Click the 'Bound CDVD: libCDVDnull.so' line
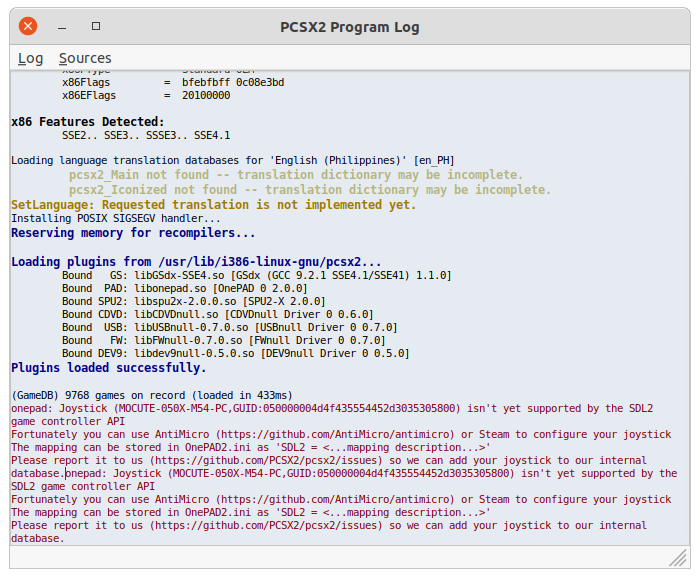 point(217,314)
